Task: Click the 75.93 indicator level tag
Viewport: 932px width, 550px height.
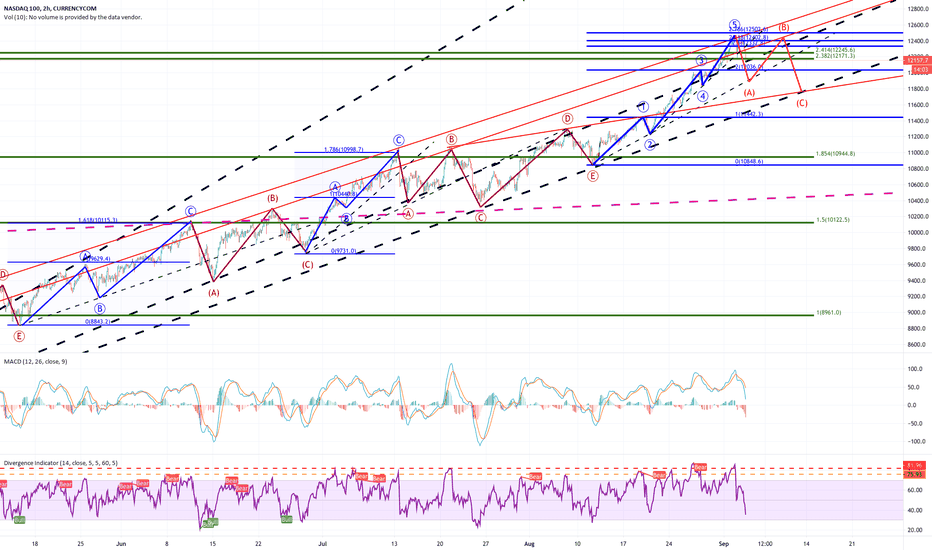Action: pos(916,474)
